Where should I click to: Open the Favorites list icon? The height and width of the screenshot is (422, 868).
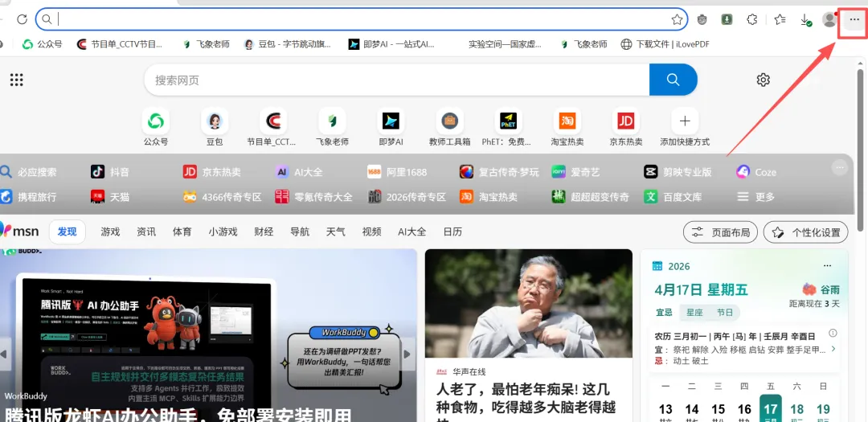pyautogui.click(x=780, y=19)
